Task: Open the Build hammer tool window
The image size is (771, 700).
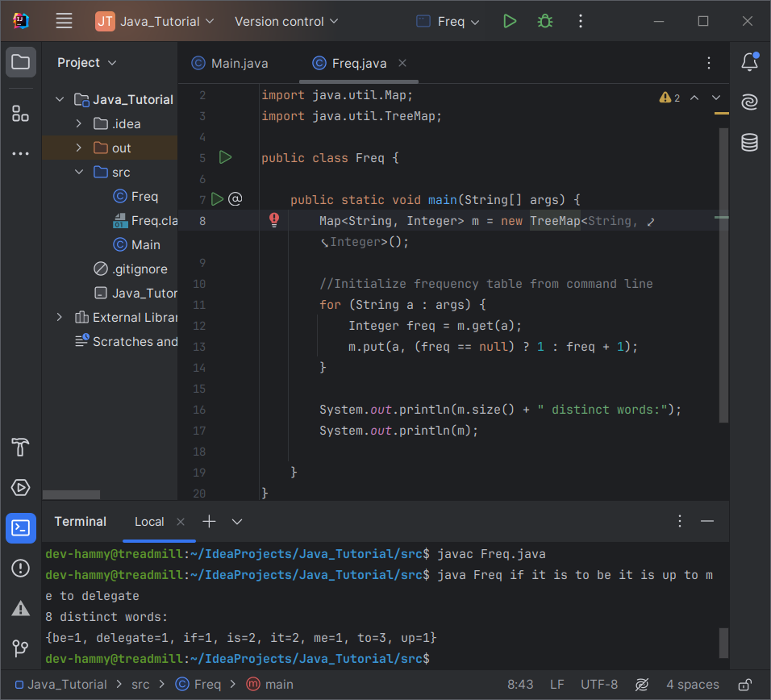Action: pyautogui.click(x=21, y=447)
